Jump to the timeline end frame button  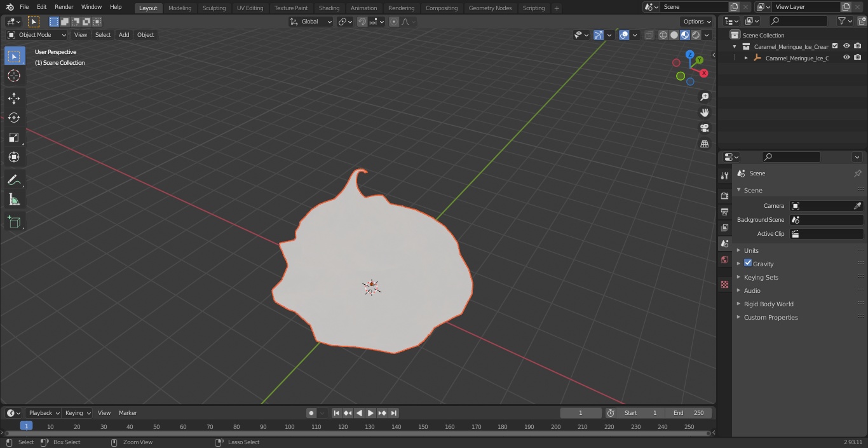(394, 413)
